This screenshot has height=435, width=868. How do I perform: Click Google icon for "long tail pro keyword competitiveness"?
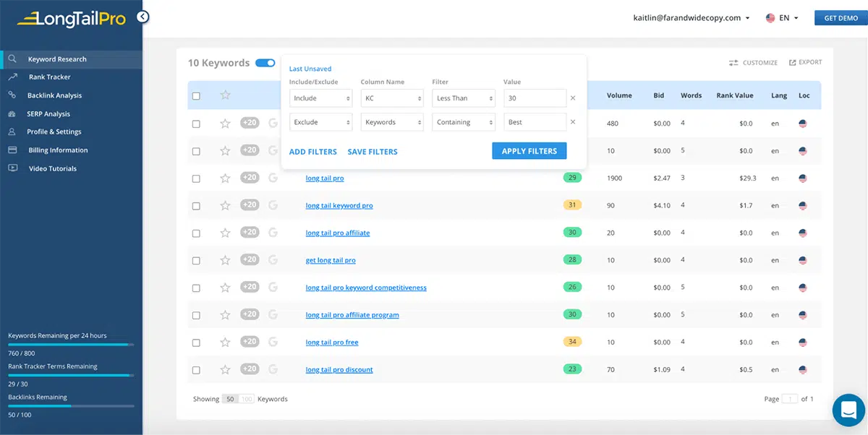pyautogui.click(x=273, y=288)
